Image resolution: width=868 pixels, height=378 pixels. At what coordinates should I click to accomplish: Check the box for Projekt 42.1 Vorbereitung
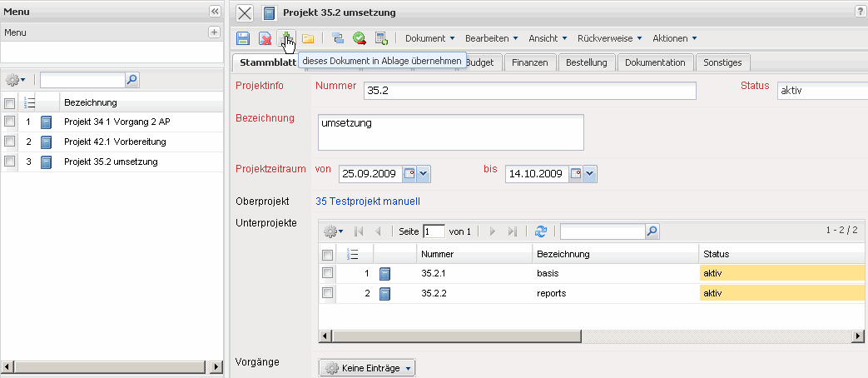point(9,142)
